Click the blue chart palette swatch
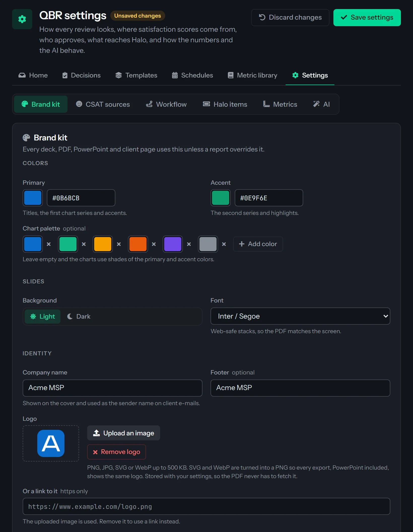Viewport: 413px width, 532px height. point(33,244)
